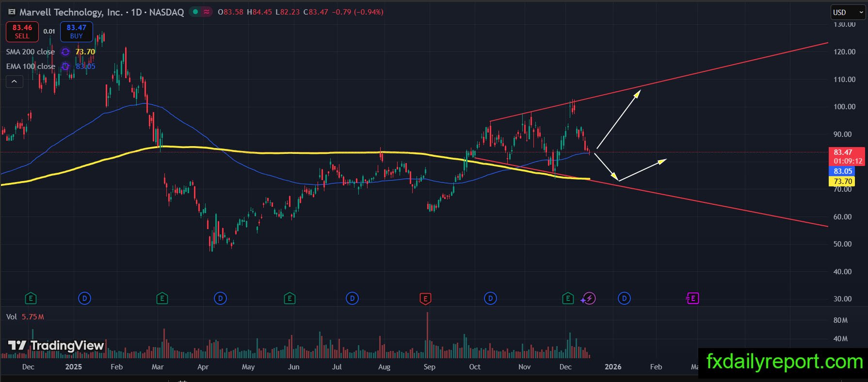Click the 2026 label on the time axis

coord(613,367)
